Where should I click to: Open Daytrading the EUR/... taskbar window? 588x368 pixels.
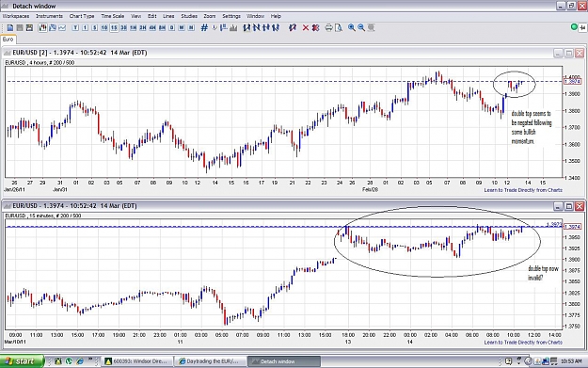tap(211, 361)
